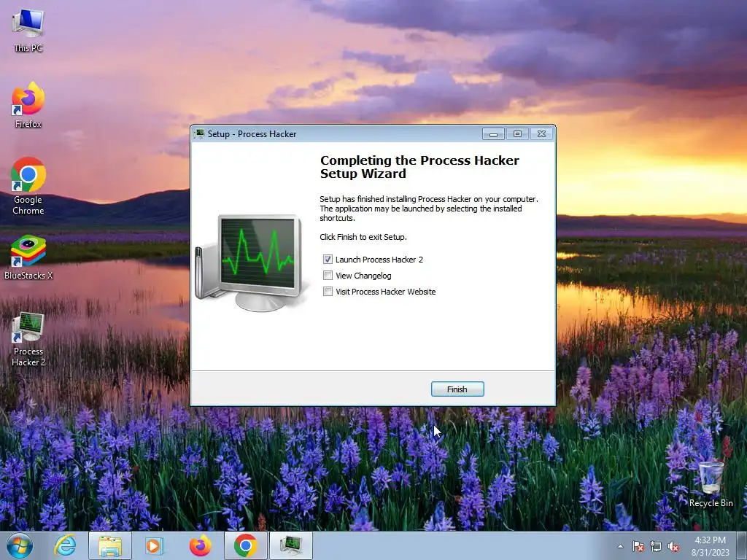Viewport: 747px width, 560px height.
Task: Open Firefox from the taskbar
Action: pos(200,545)
